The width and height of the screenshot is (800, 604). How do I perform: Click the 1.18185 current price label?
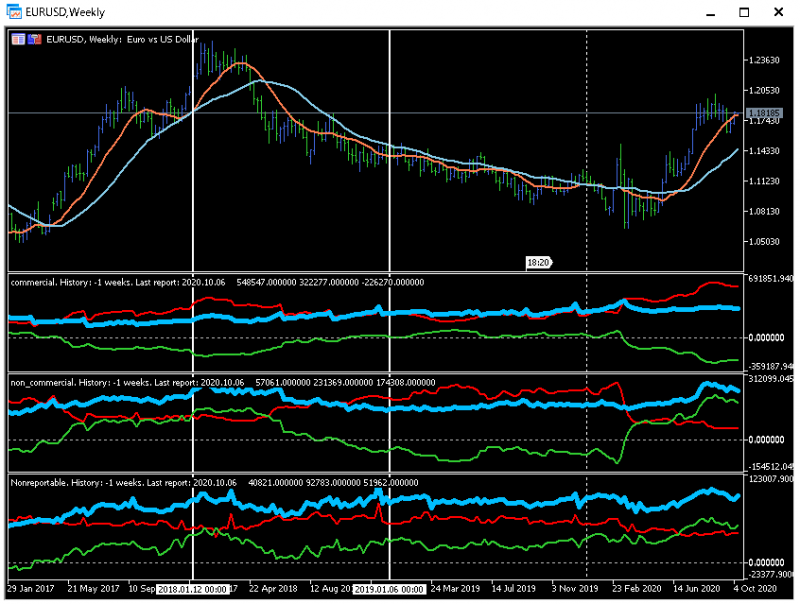[x=764, y=113]
